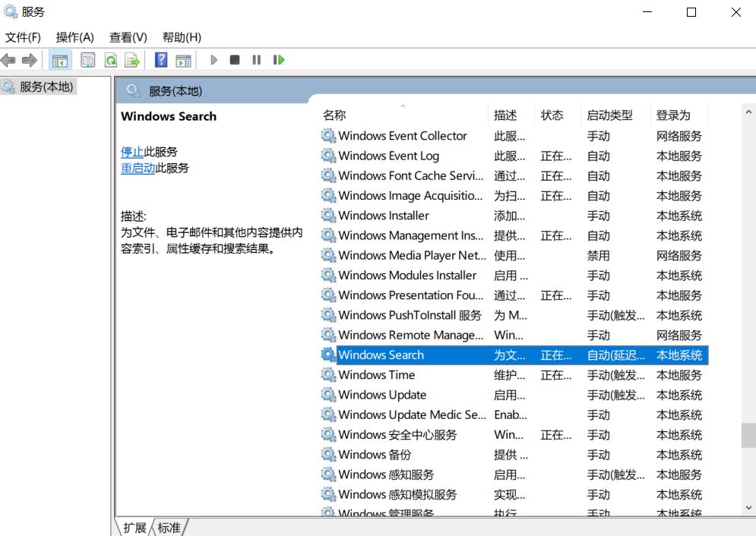Click the gear icon of Windows Event Log
756x536 pixels.
coord(328,156)
